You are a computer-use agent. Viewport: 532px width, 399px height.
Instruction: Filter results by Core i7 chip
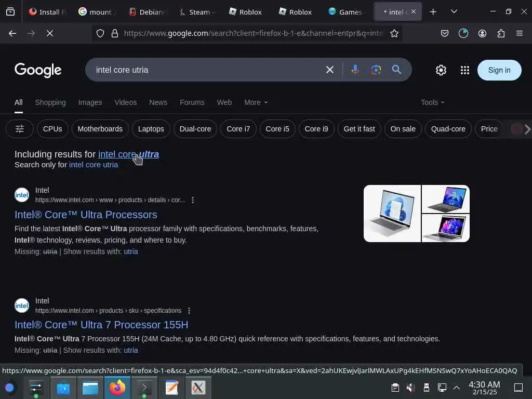238,129
